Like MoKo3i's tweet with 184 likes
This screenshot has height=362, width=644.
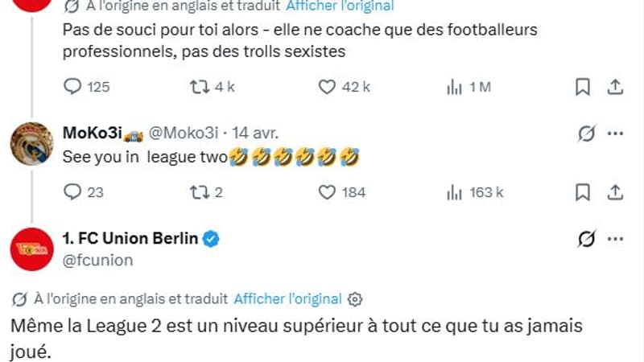328,192
